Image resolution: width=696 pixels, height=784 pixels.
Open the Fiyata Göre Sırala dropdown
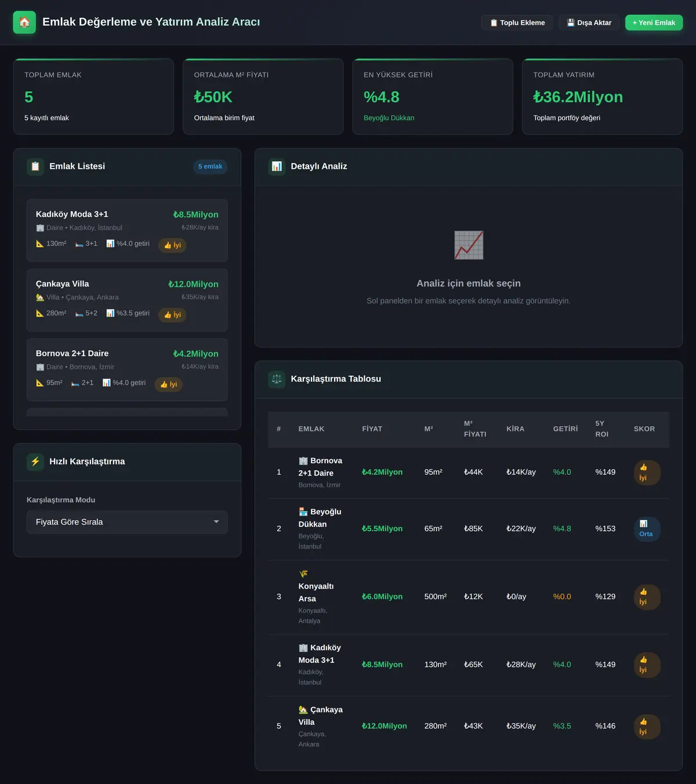pyautogui.click(x=127, y=522)
